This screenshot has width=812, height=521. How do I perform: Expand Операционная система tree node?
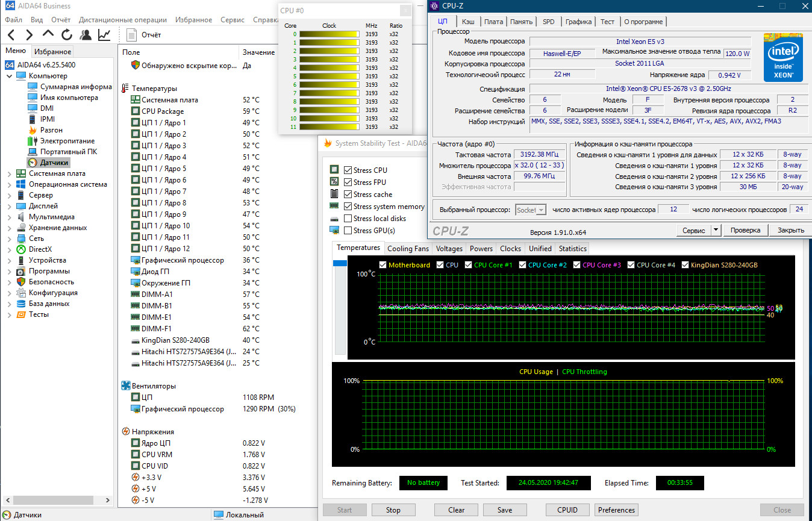[10, 184]
